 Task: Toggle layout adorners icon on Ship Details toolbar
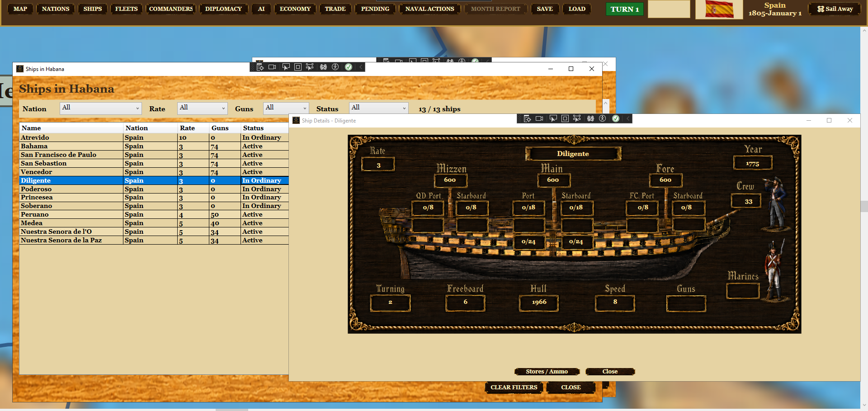coord(565,118)
